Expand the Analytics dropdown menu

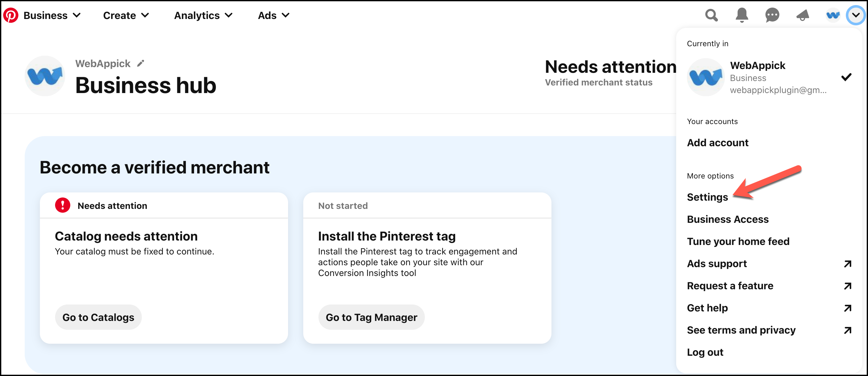coord(203,16)
